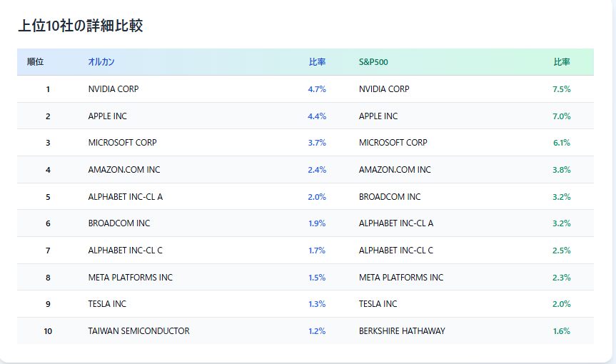This screenshot has height=364, width=616.
Task: Click the 1.2% ratio for Taiwan Semiconductor
Action: point(317,331)
